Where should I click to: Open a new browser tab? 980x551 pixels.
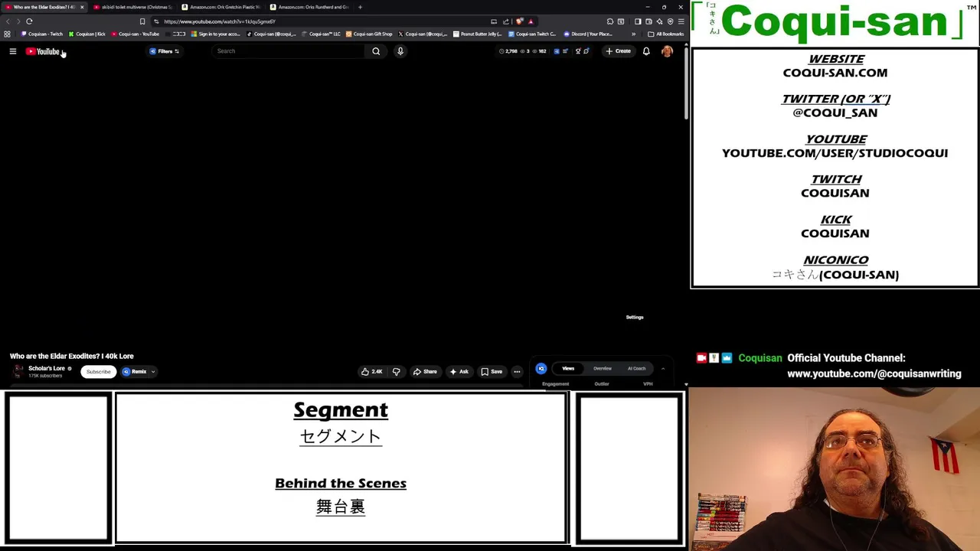click(x=360, y=7)
